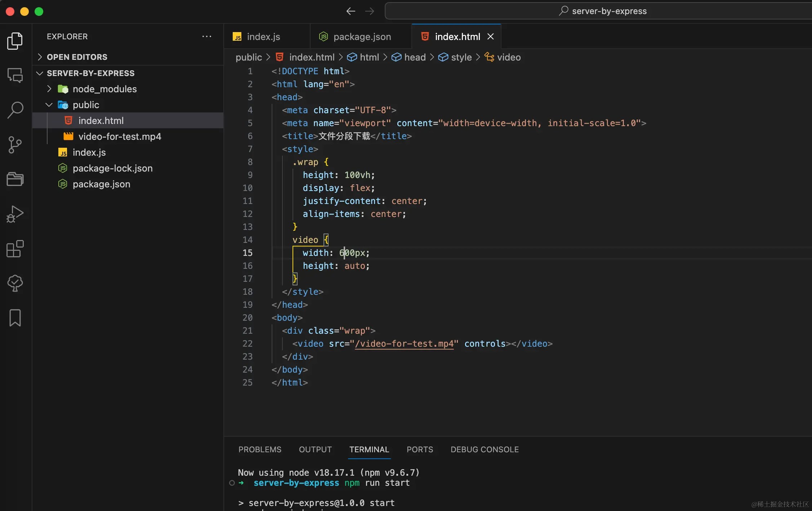Switch to the package.json editor tab
812x511 pixels.
coord(361,36)
